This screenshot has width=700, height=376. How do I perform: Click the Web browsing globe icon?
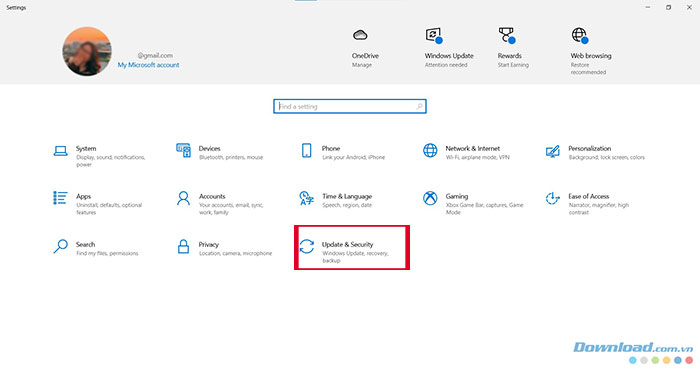[x=580, y=35]
